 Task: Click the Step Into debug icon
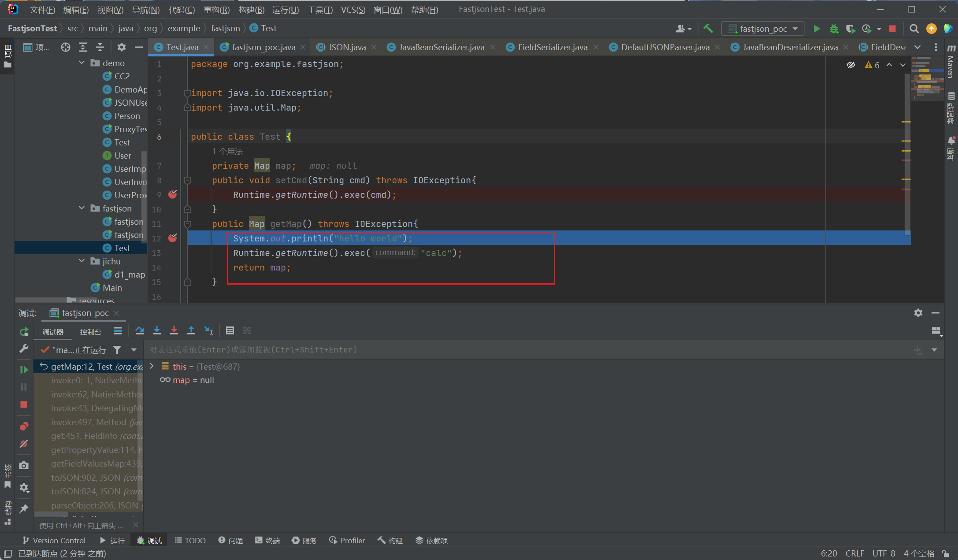tap(157, 330)
